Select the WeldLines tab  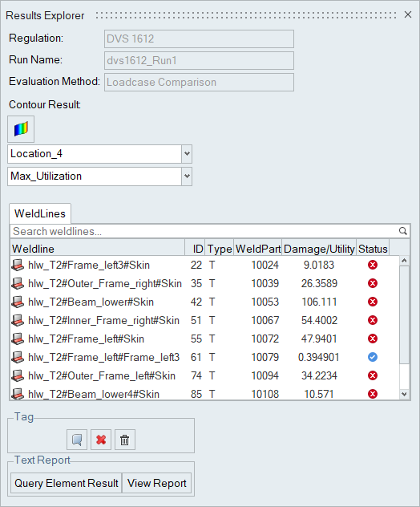[40, 213]
